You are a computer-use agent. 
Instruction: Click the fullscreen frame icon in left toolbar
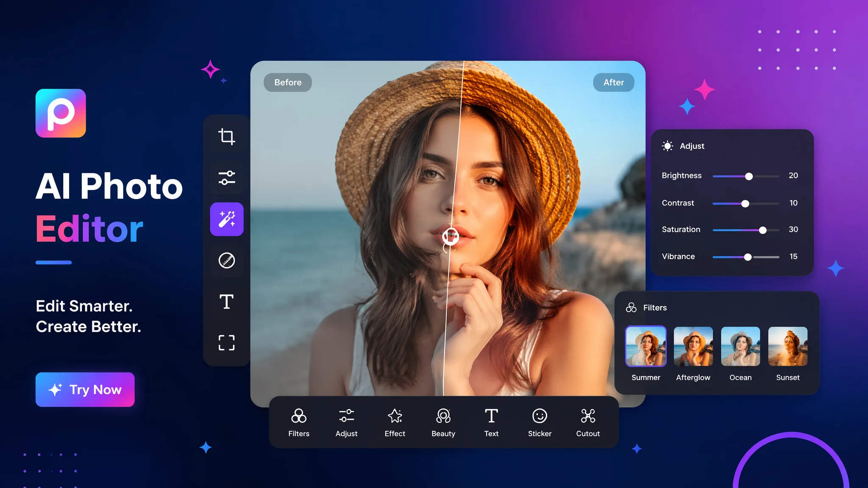click(x=227, y=343)
